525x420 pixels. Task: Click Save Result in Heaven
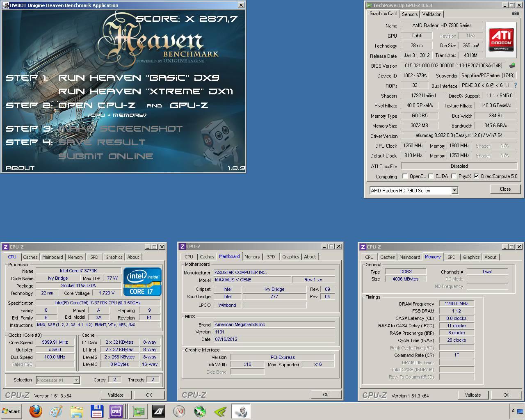102,142
